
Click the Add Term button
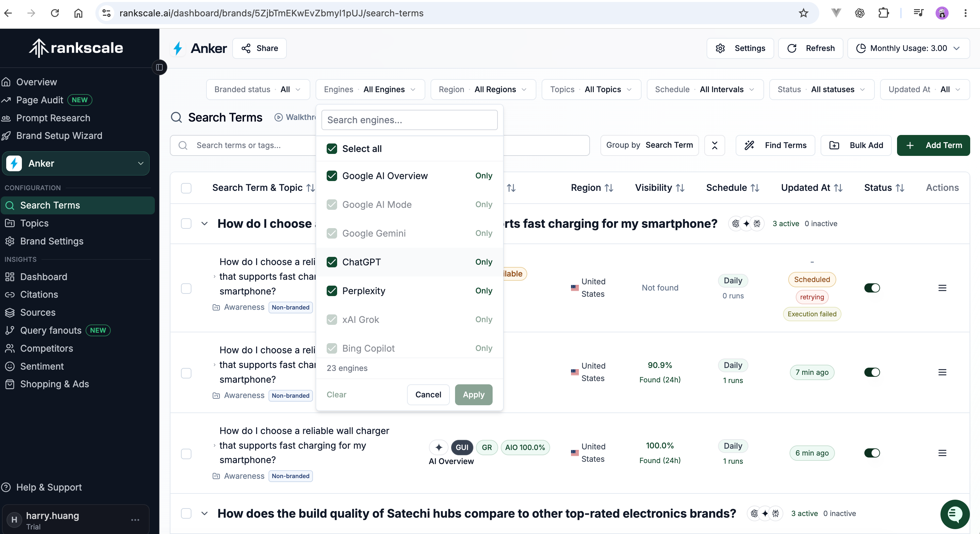point(933,145)
